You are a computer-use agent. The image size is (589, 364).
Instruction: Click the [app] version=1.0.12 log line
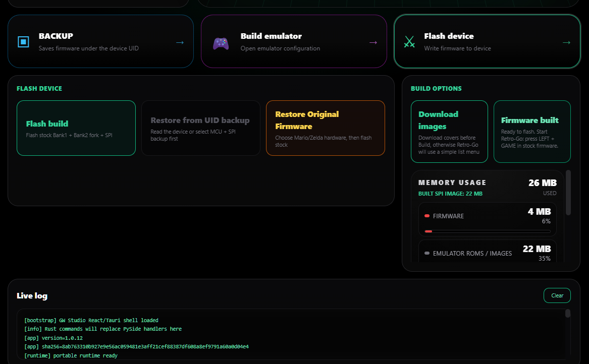(53, 338)
